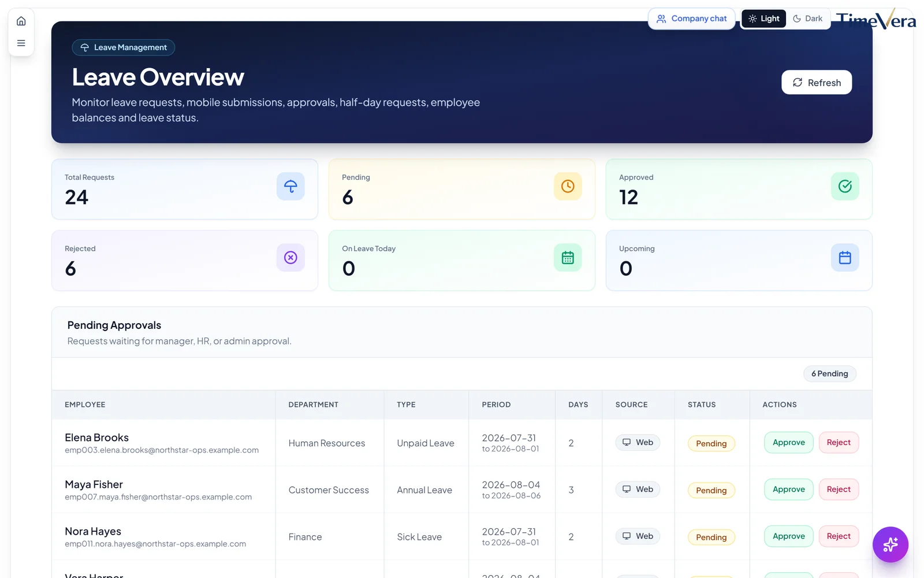Click the Leave Overview title
Screen dimensions: 924x578
[158, 77]
